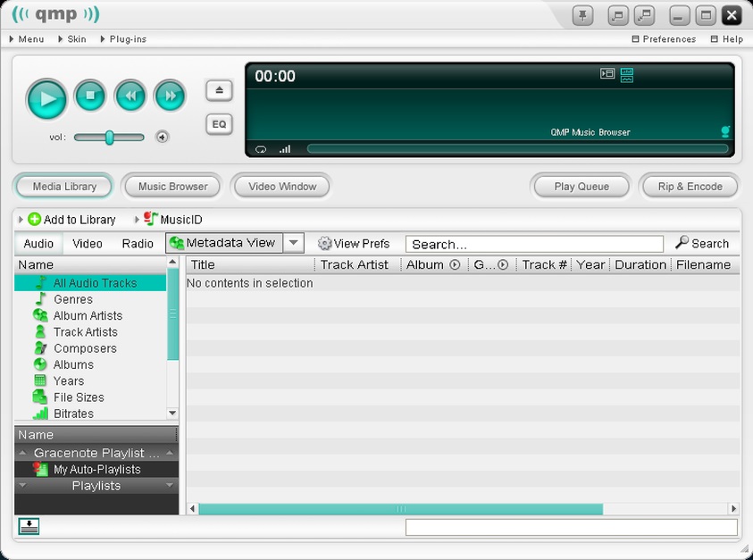Viewport: 753px width, 560px height.
Task: Click the Eject/open file button
Action: (219, 90)
